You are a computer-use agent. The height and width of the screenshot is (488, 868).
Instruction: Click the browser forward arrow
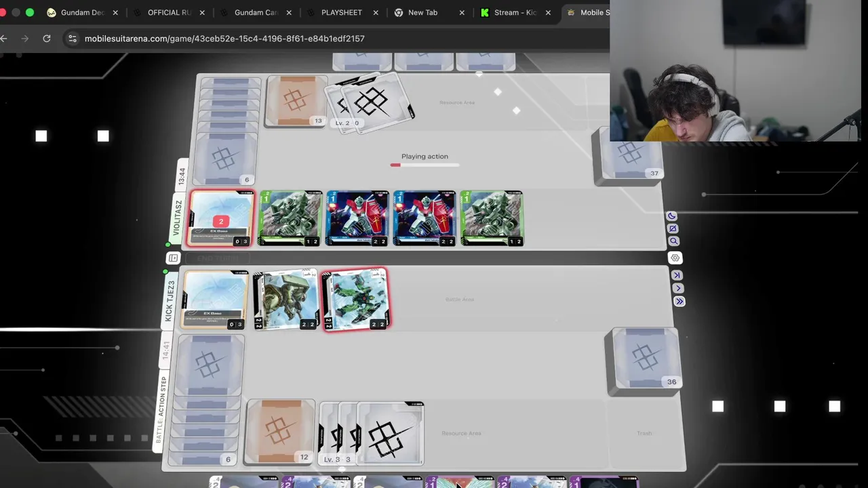[25, 39]
